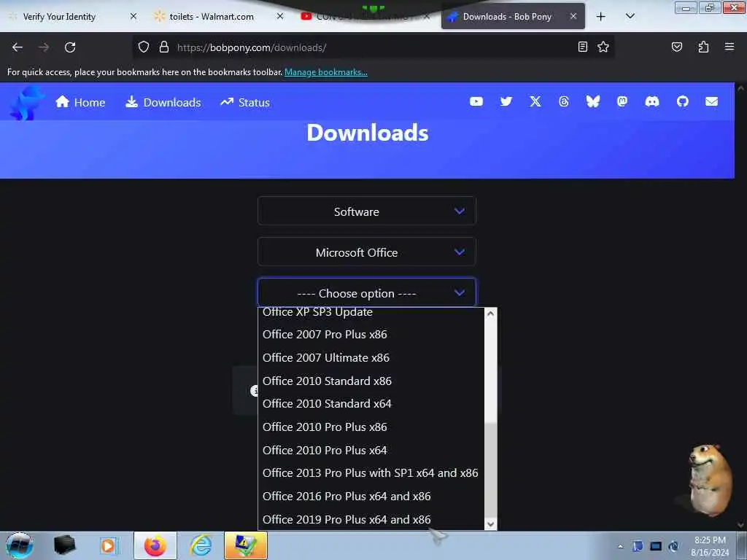The image size is (747, 560).
Task: Open the X social icon in site header
Action: pos(535,101)
